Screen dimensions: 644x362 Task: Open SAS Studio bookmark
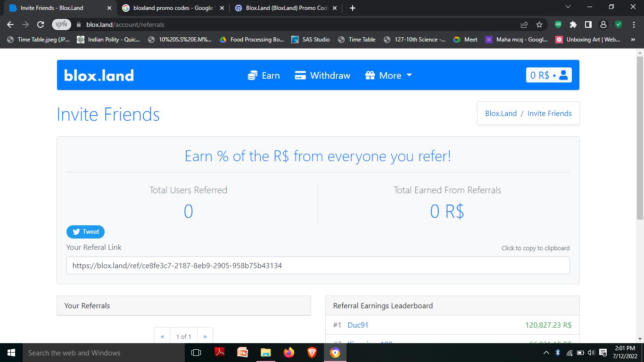point(311,40)
